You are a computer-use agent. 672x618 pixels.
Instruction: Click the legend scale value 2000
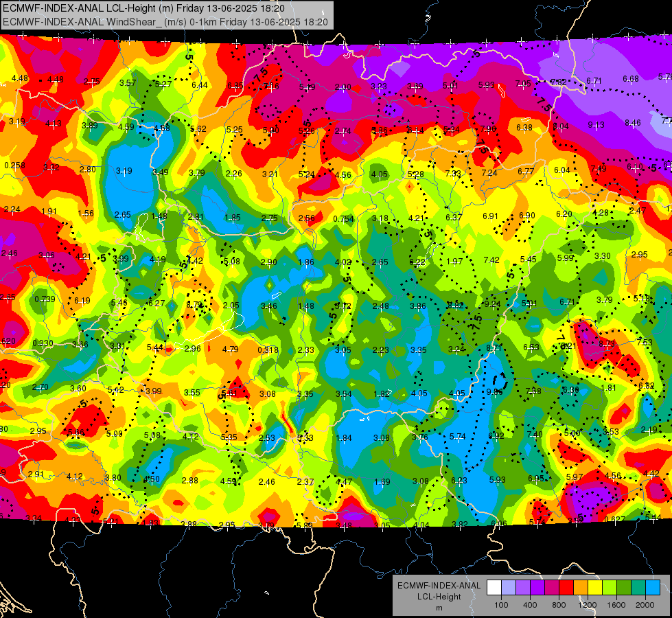coord(645,605)
